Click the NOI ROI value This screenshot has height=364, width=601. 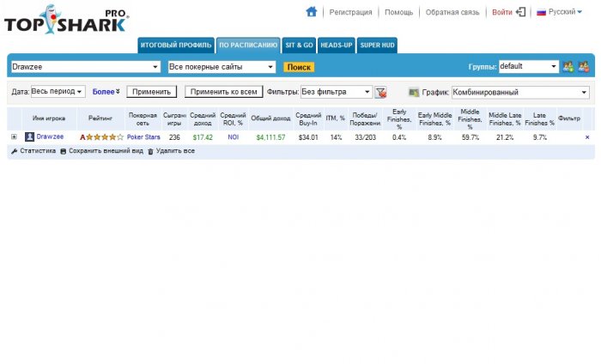coord(233,137)
